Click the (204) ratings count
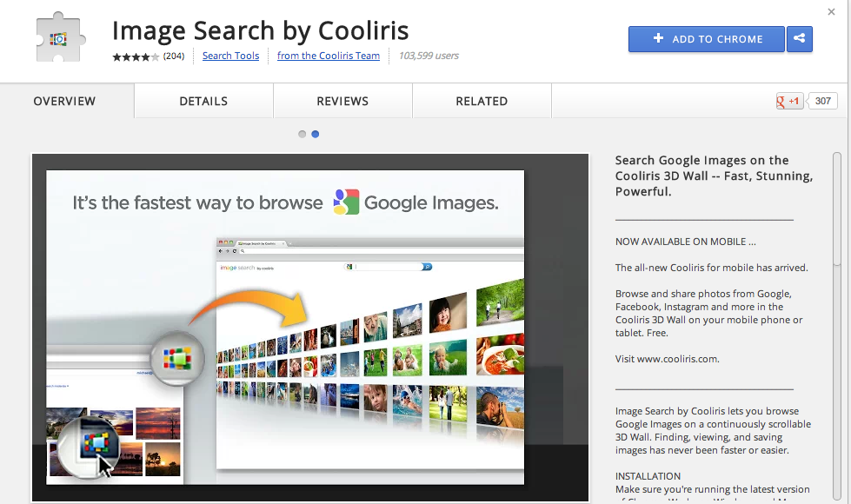 click(174, 56)
